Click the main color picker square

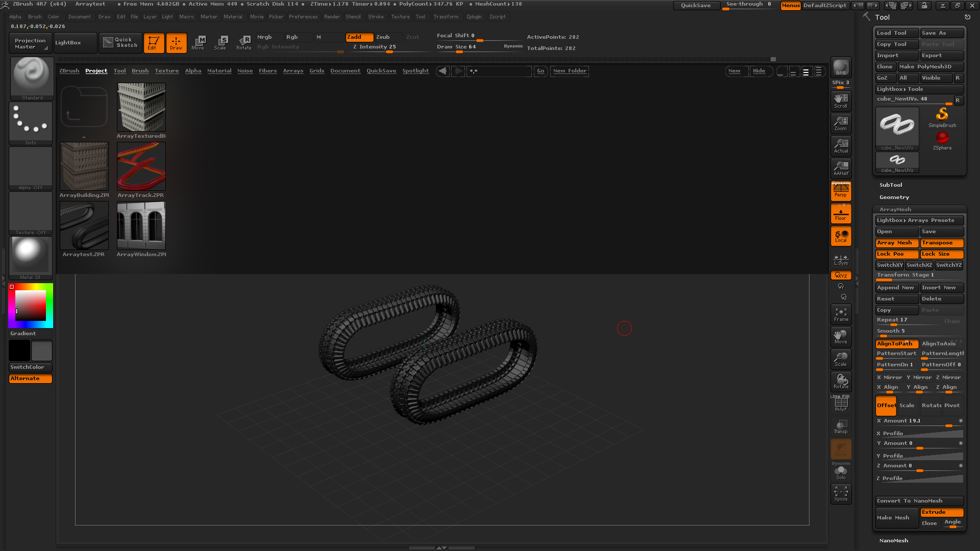tap(31, 306)
